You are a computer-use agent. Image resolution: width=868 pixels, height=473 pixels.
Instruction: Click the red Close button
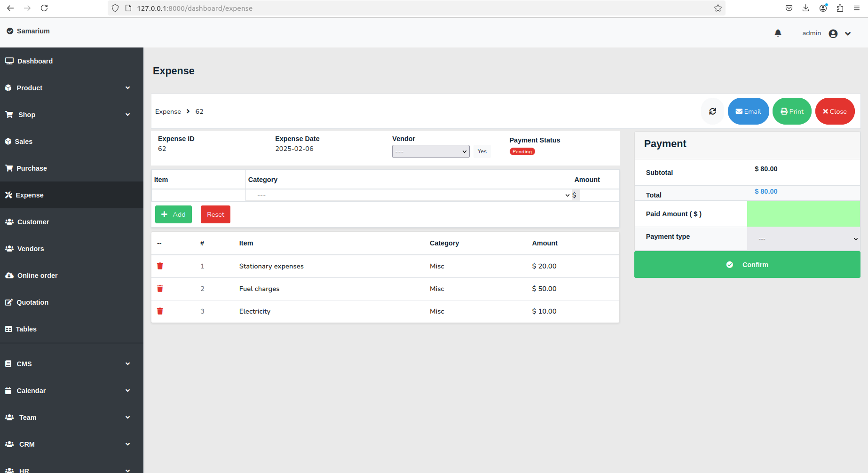pos(835,111)
